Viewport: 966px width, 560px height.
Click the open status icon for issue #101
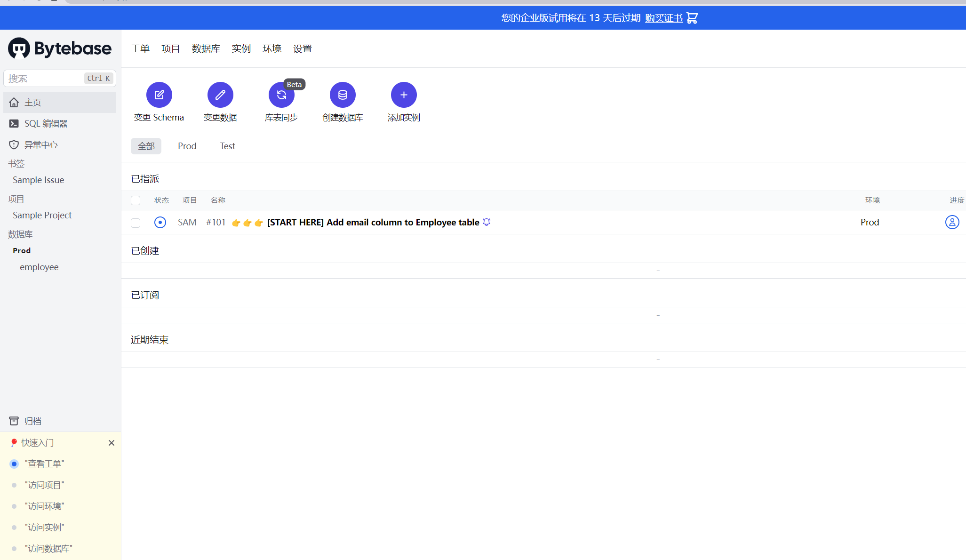[160, 222]
